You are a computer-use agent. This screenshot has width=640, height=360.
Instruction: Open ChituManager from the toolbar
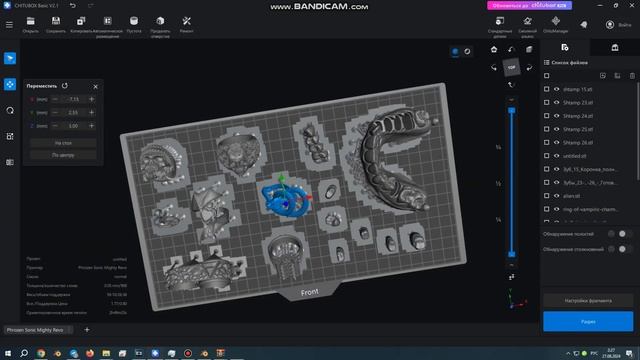tap(556, 21)
